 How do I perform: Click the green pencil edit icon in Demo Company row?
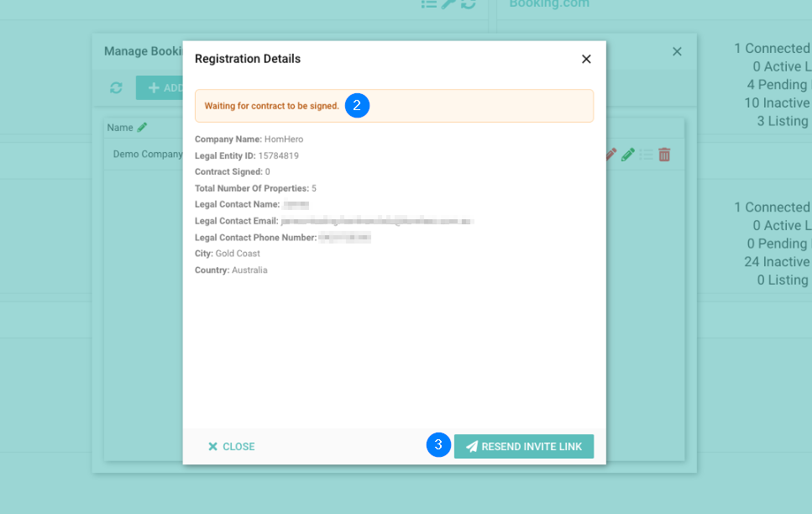click(627, 155)
